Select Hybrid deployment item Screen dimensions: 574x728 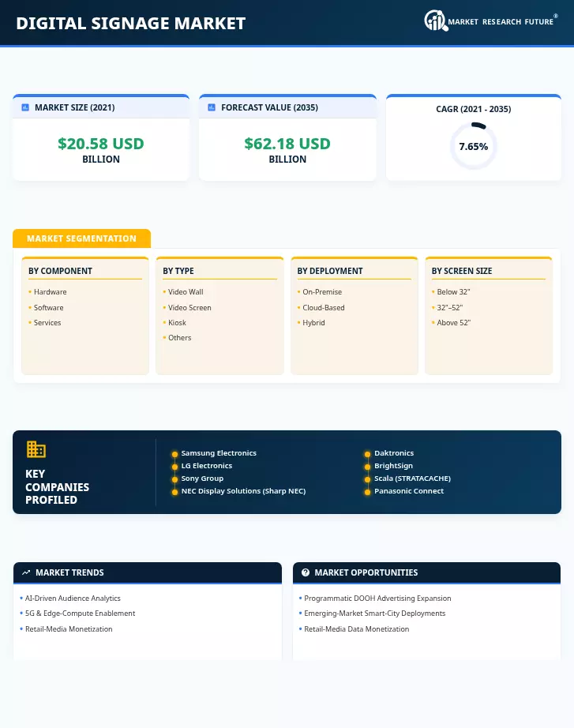(314, 323)
